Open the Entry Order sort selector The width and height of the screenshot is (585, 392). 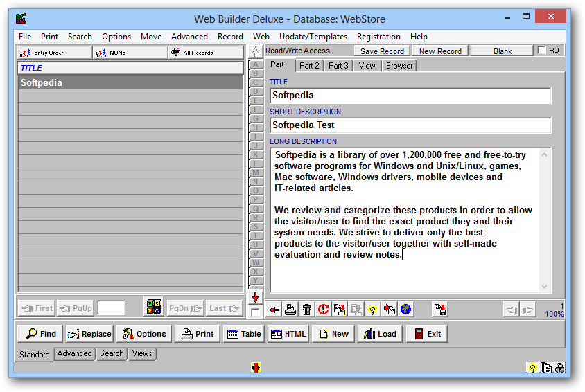[55, 53]
